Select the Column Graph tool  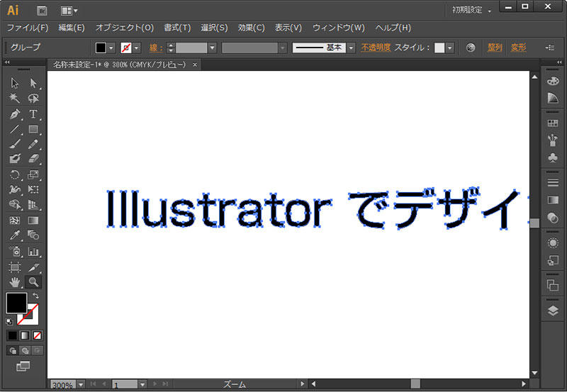coord(33,252)
